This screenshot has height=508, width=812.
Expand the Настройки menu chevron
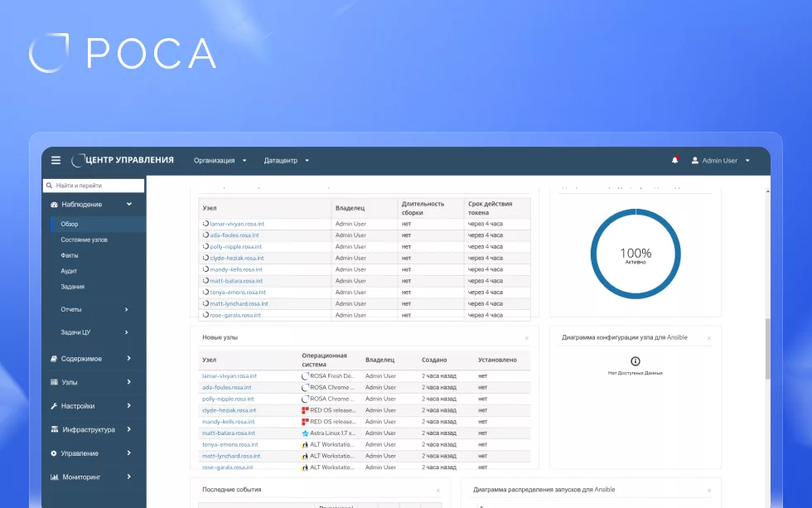click(129, 405)
